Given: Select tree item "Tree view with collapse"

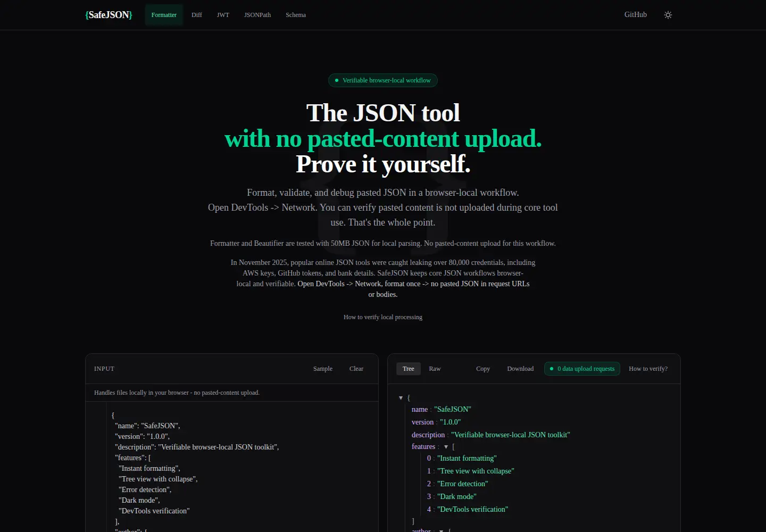Looking at the screenshot, I should tap(476, 471).
